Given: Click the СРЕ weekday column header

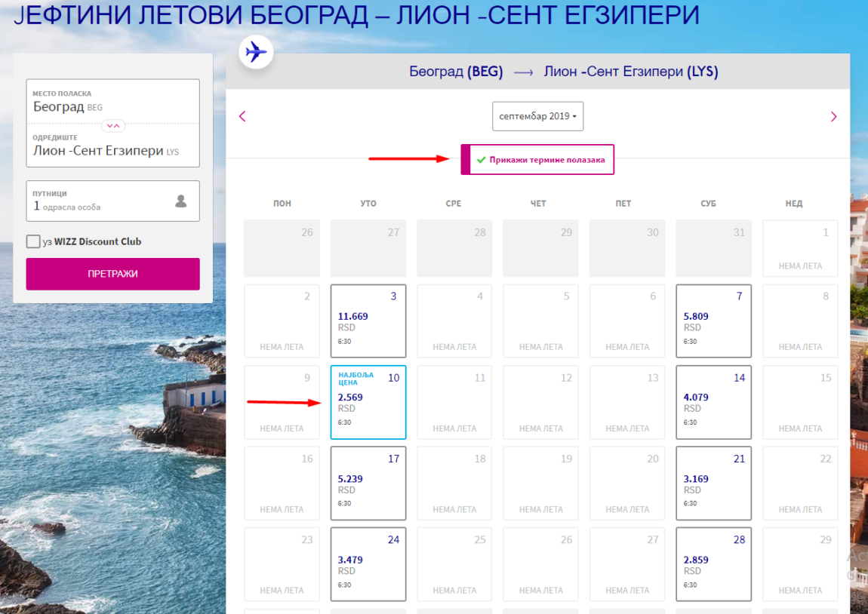Looking at the screenshot, I should point(454,204).
